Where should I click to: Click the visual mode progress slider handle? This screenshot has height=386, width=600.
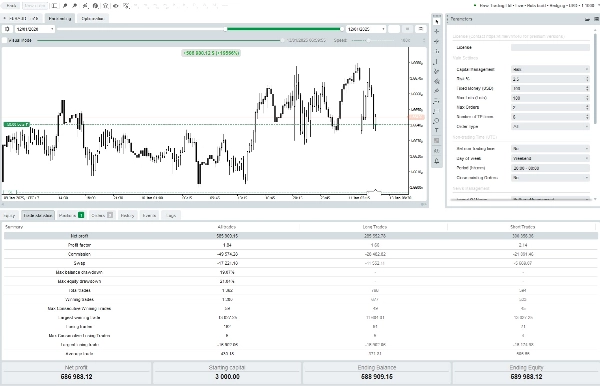[282, 40]
